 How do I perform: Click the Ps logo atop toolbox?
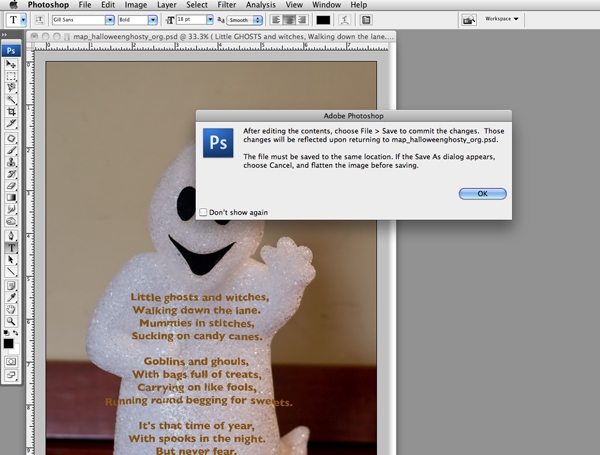[11, 51]
